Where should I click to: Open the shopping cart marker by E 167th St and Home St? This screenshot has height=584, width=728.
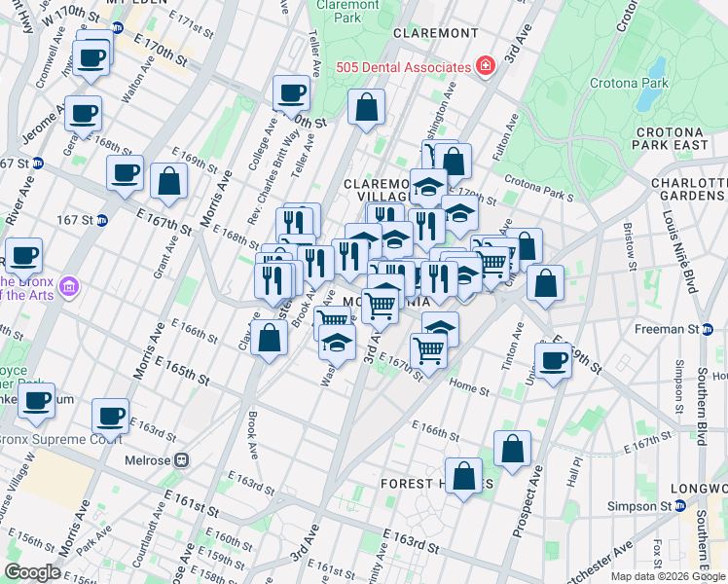(x=429, y=352)
